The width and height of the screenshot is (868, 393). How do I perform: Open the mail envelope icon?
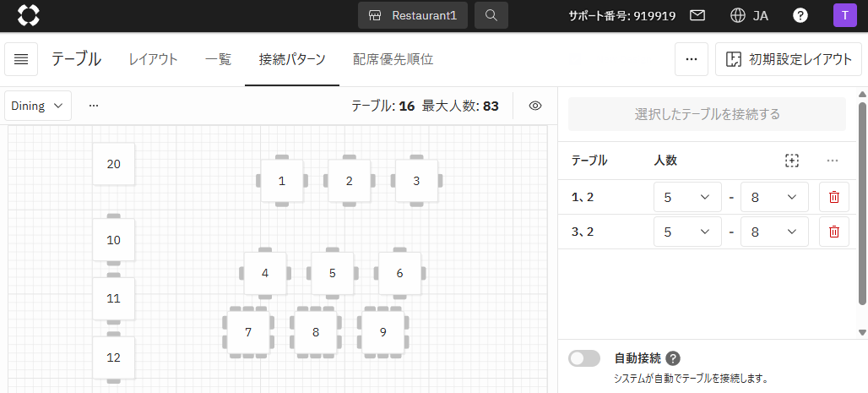coord(697,15)
